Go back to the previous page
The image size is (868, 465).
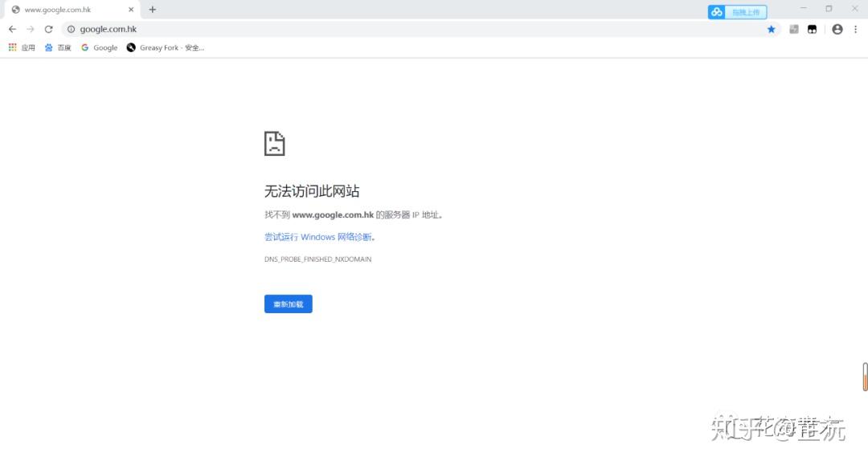pyautogui.click(x=12, y=29)
